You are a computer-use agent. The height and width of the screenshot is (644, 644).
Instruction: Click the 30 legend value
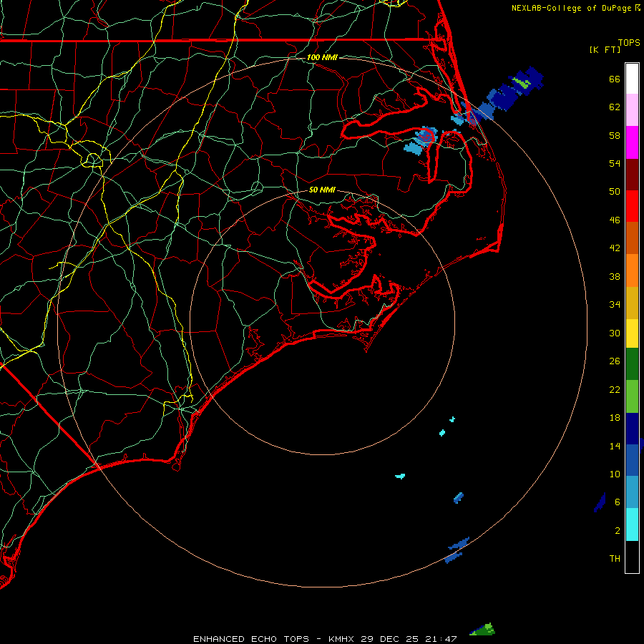(x=615, y=333)
